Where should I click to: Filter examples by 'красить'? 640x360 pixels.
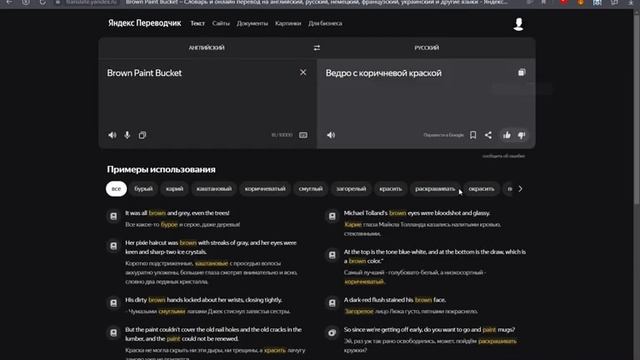(391, 189)
